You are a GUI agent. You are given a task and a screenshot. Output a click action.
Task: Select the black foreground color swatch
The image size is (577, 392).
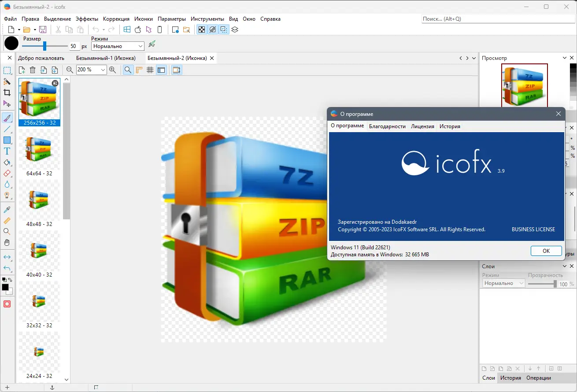[x=5, y=287]
